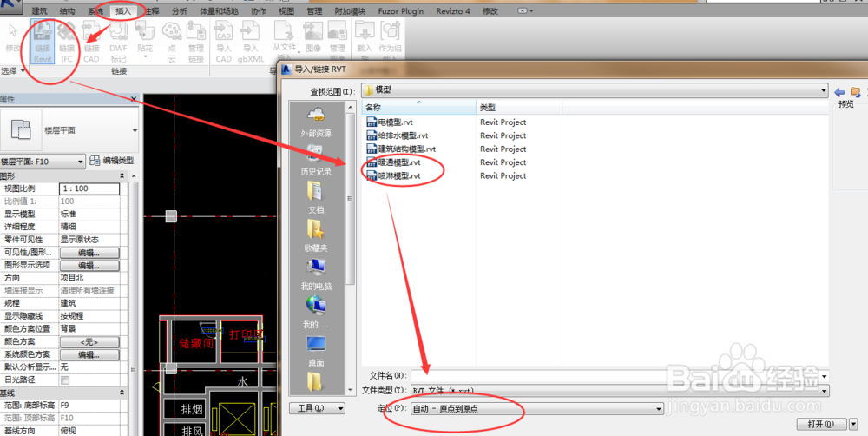Click the Link IFC (链接 IFC) ribbon icon
This screenshot has width=868, height=436.
pos(67,42)
